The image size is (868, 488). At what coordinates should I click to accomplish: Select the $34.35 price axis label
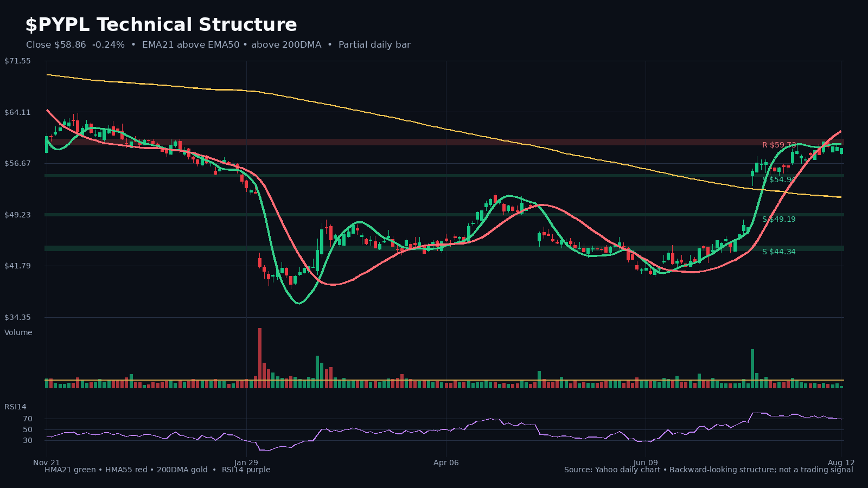pos(17,317)
